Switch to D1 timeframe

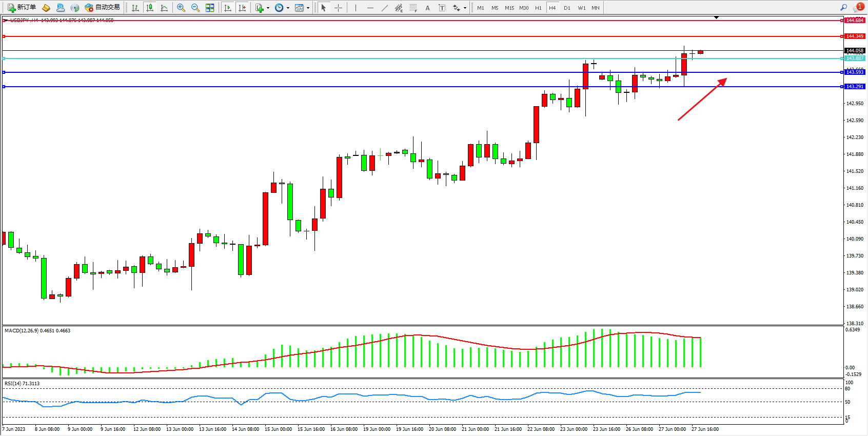pyautogui.click(x=567, y=8)
